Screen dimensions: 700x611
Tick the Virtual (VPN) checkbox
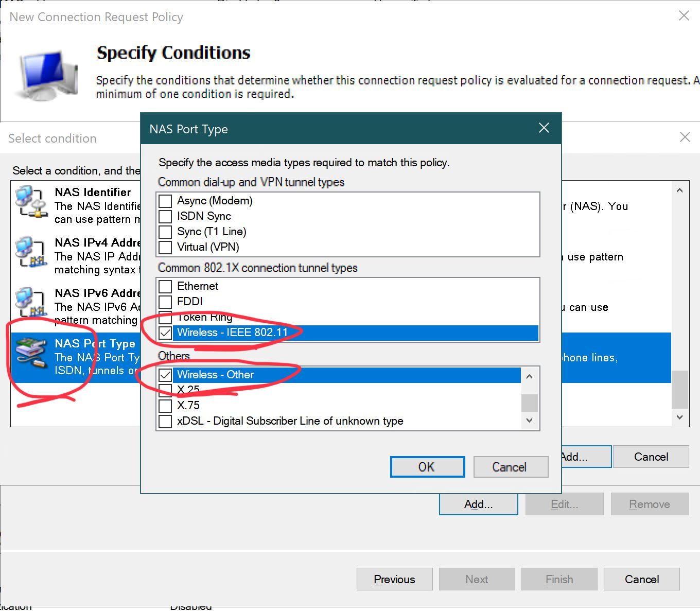(165, 247)
